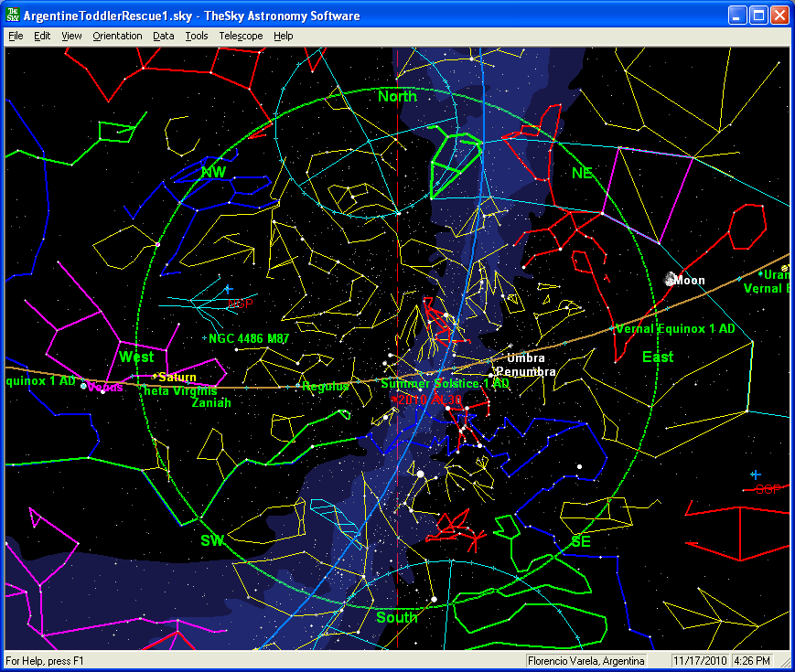Select the Uranus marker near the right edge
The image size is (795, 672).
coord(761,273)
